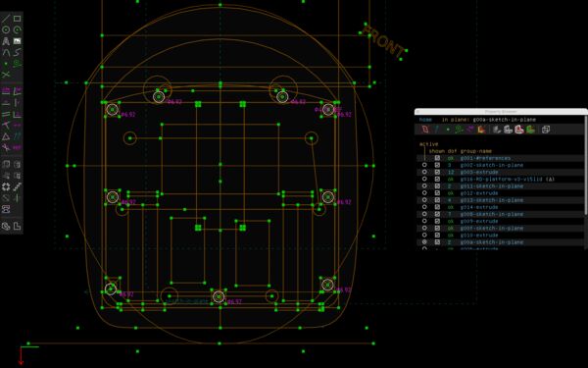Create a new Sketch in workplane group

click(6, 198)
